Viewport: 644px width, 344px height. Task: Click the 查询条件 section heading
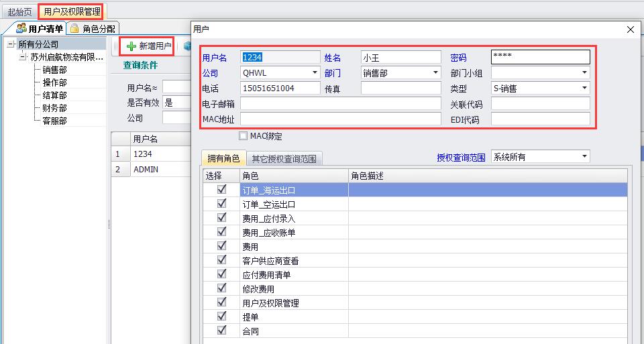(x=140, y=65)
